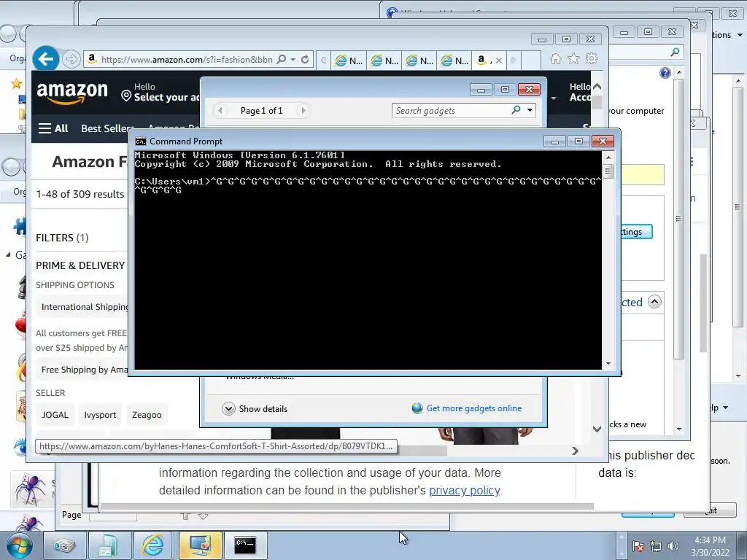Filter by seller Zeagoo
The image size is (747, 560).
click(x=147, y=415)
